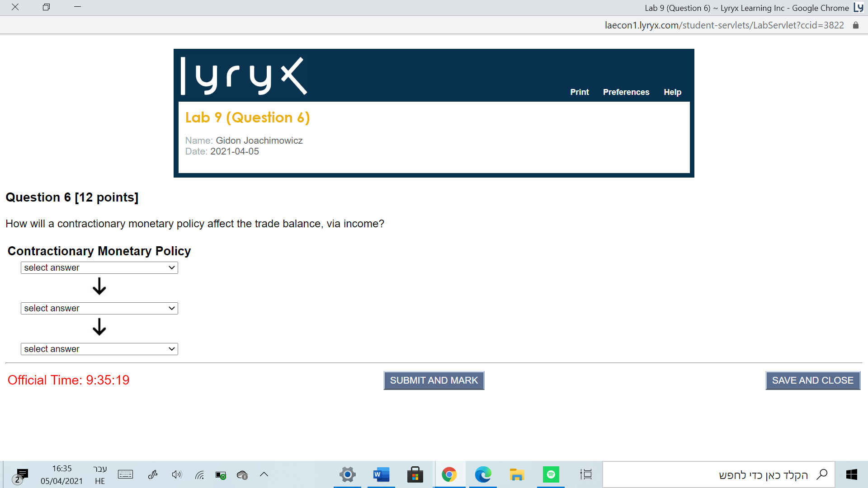Open Microsoft Edge from the taskbar
868x488 pixels.
pos(483,474)
